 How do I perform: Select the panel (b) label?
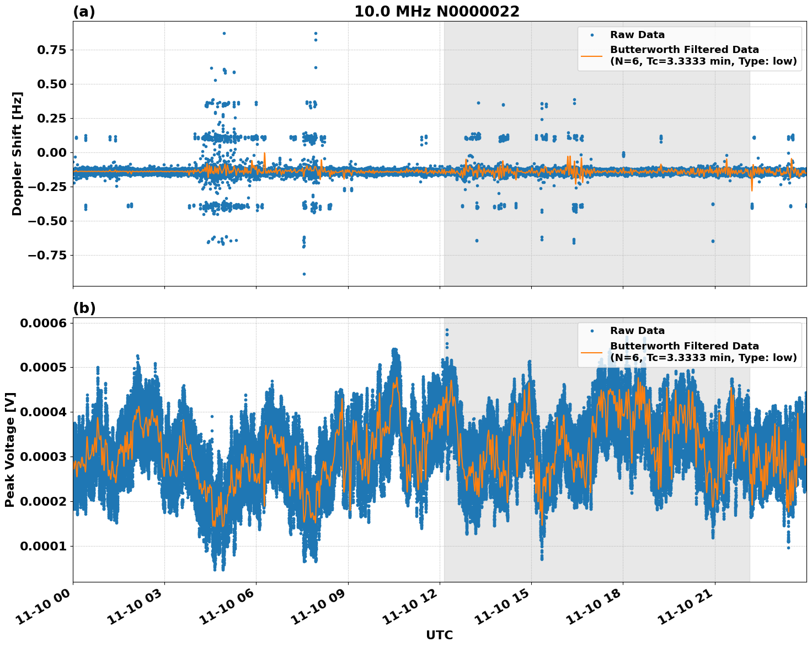click(x=84, y=307)
